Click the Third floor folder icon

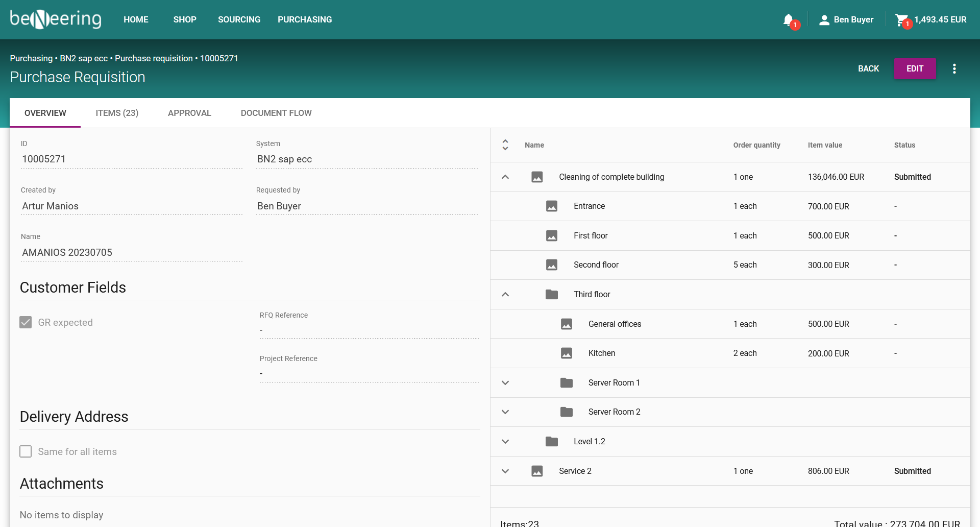click(551, 295)
